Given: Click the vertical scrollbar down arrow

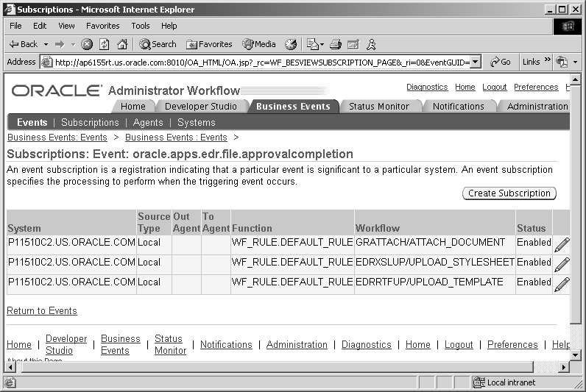Looking at the screenshot, I should (576, 355).
